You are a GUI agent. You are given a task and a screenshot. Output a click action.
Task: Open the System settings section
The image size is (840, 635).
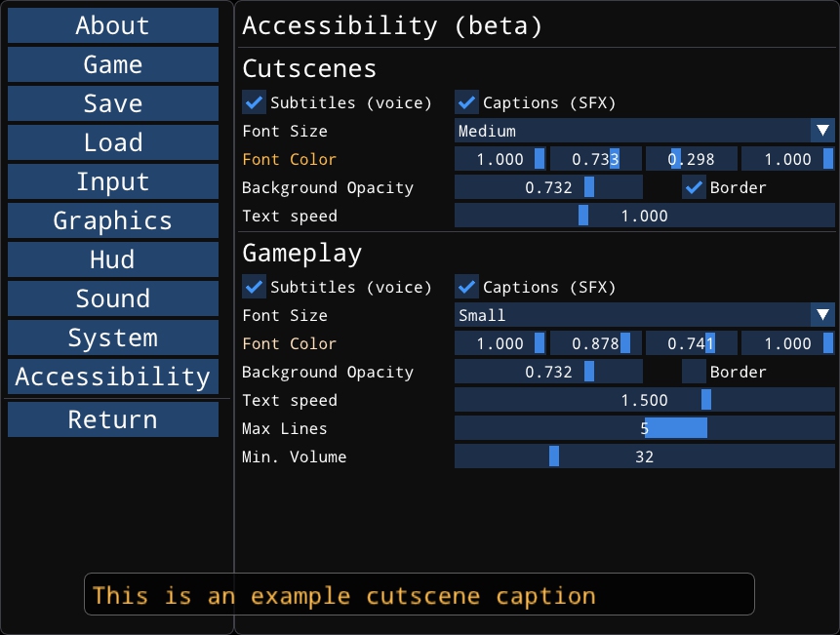(113, 337)
